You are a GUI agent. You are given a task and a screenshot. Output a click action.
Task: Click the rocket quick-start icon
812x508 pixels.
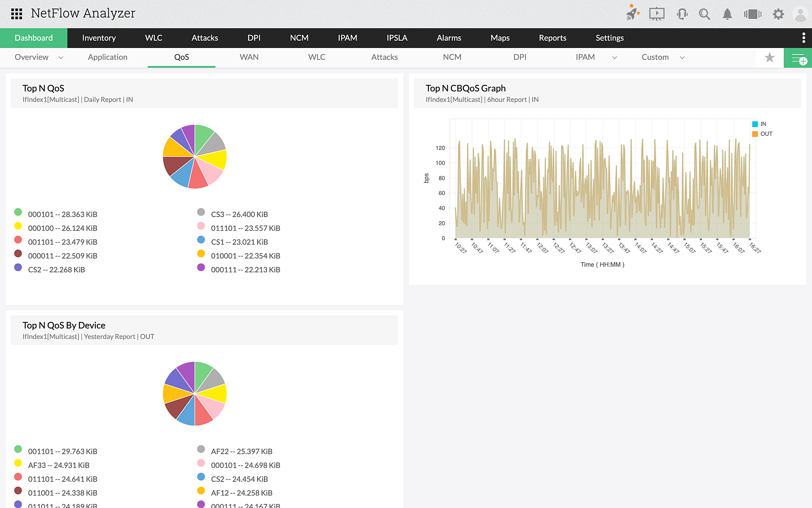point(632,13)
